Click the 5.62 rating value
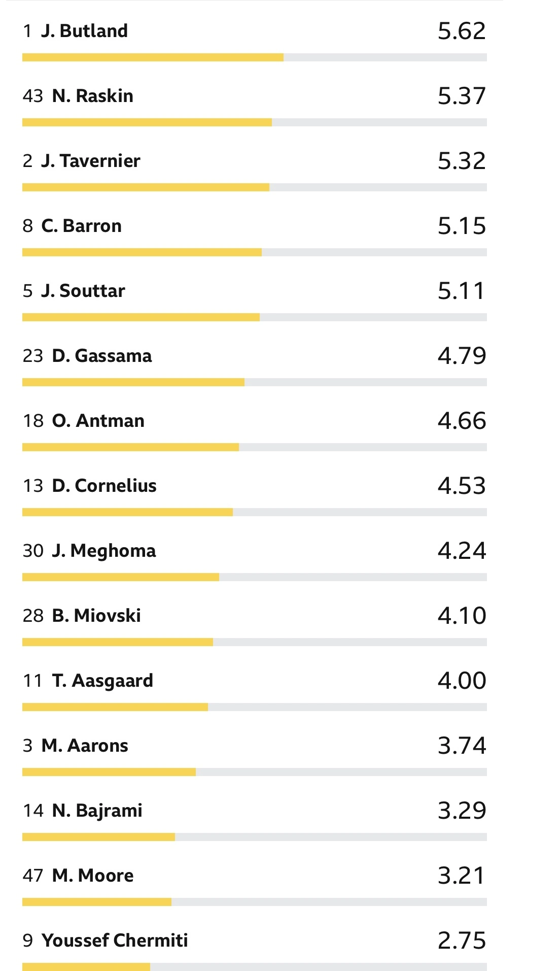Screen dimensions: 560x971 tap(462, 31)
